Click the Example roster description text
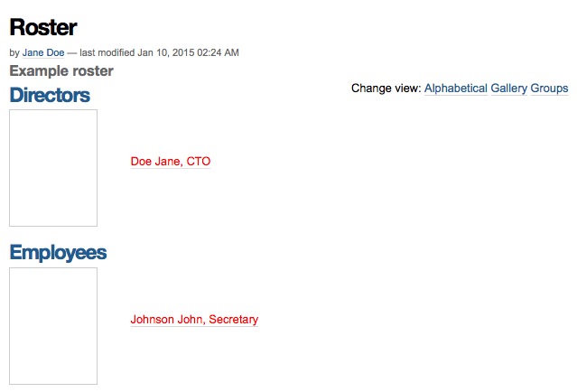The height and width of the screenshot is (392, 577). [61, 70]
